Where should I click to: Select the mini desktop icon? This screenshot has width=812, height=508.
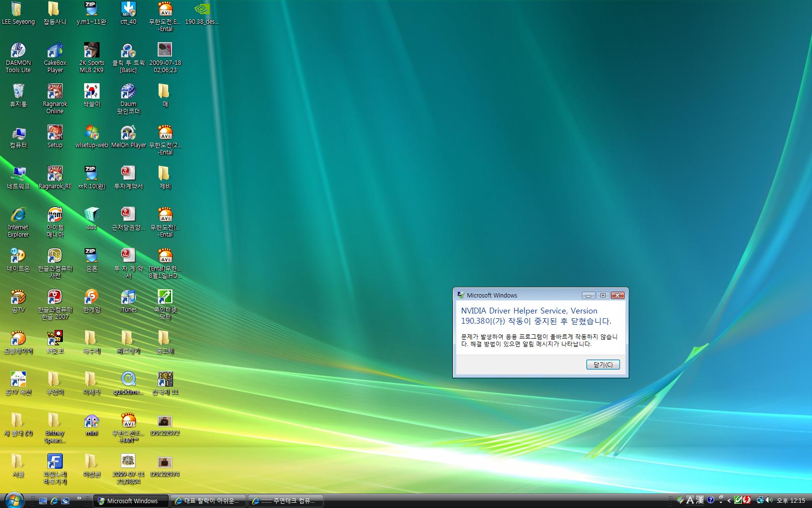click(x=92, y=424)
